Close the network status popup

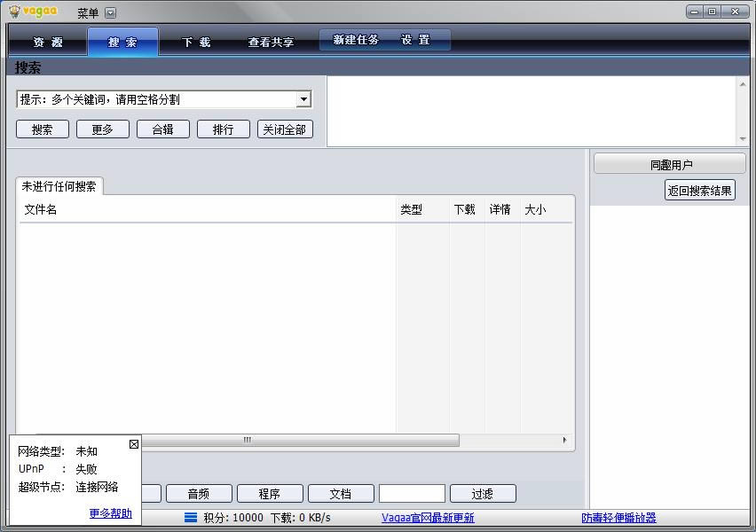pyautogui.click(x=134, y=444)
